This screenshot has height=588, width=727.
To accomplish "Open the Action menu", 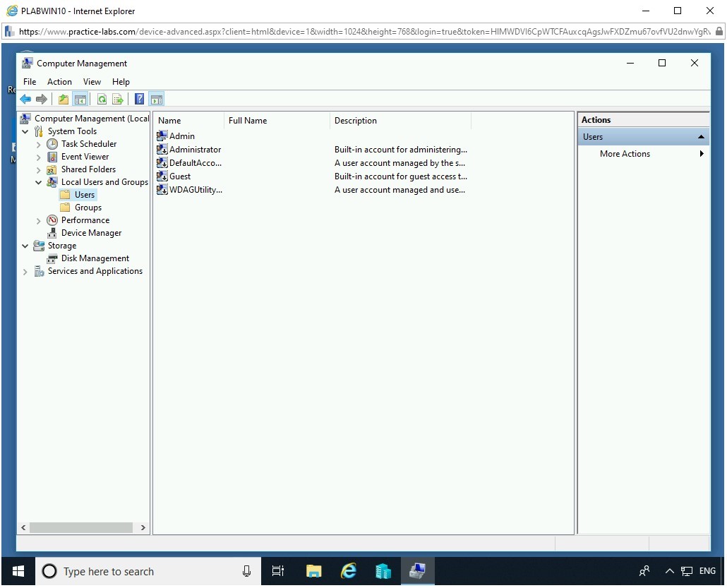I will [59, 82].
